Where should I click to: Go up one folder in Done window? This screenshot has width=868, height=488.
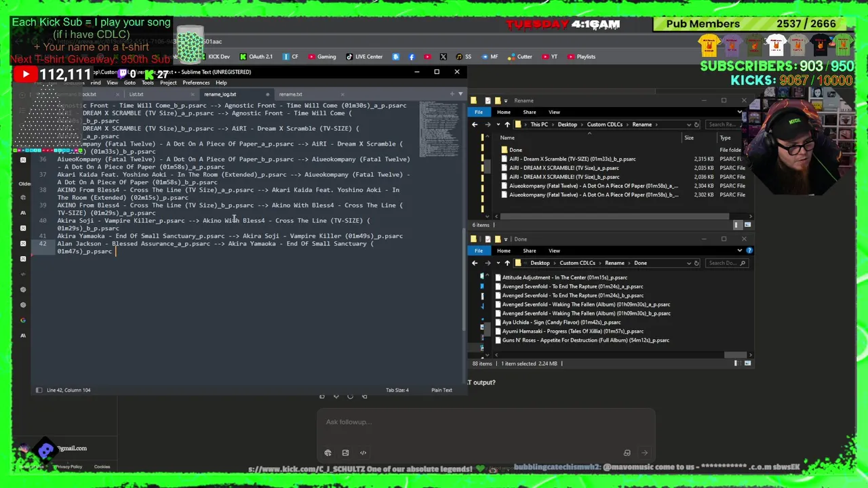coord(507,263)
